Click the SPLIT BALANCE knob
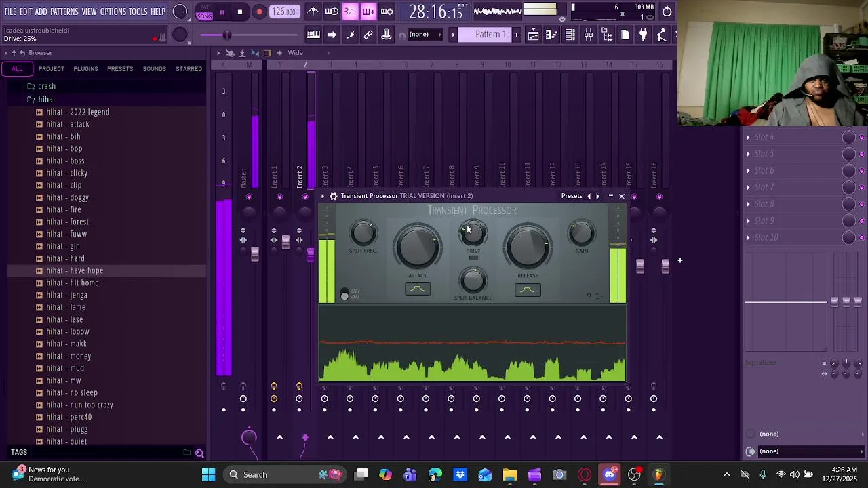The width and height of the screenshot is (868, 488). pyautogui.click(x=473, y=280)
